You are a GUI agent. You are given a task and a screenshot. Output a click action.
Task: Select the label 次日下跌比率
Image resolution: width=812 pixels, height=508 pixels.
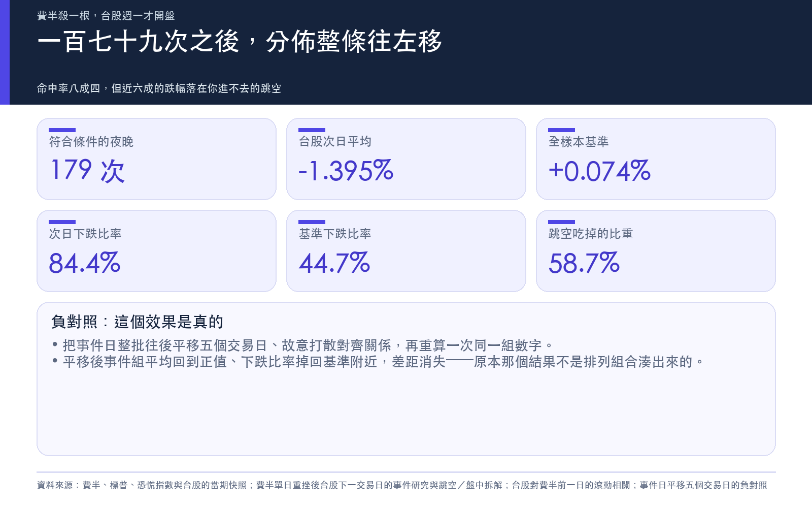[x=85, y=234]
